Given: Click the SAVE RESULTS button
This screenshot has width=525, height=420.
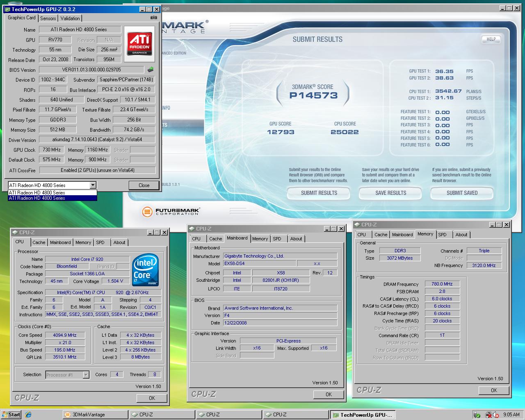Looking at the screenshot, I should [391, 193].
